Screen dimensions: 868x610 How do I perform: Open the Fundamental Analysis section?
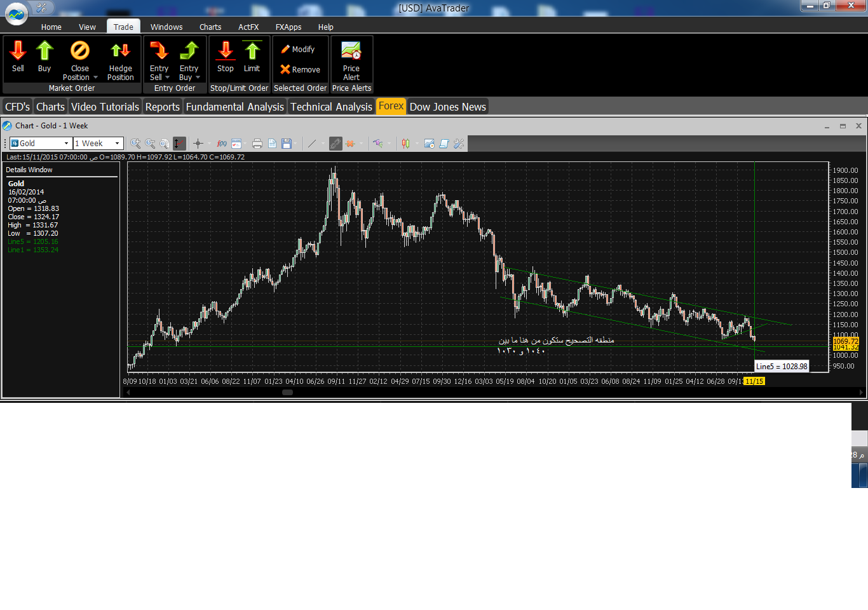tap(235, 107)
